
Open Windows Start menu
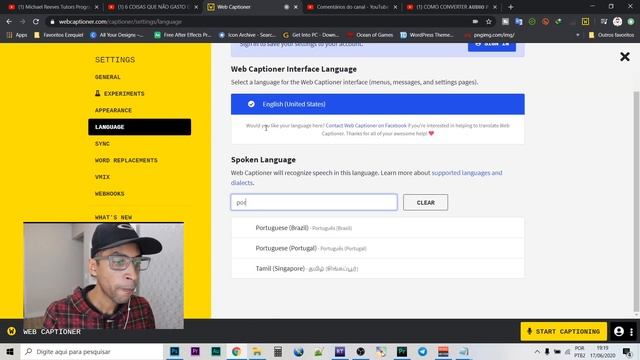coord(10,351)
